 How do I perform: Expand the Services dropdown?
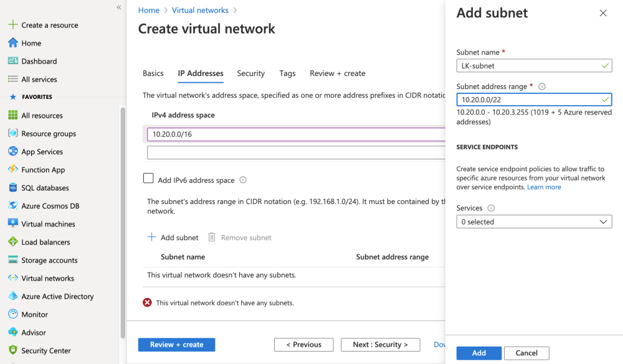[x=534, y=222]
